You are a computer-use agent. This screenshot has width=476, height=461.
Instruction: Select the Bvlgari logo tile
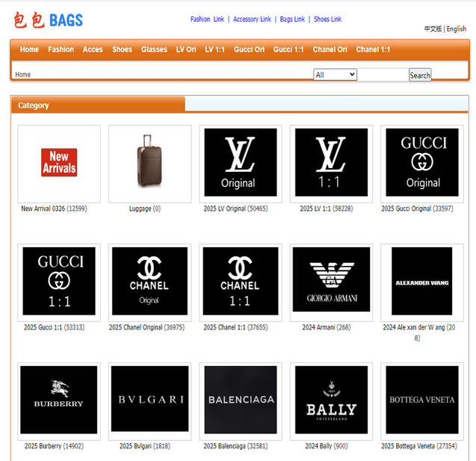(149, 400)
